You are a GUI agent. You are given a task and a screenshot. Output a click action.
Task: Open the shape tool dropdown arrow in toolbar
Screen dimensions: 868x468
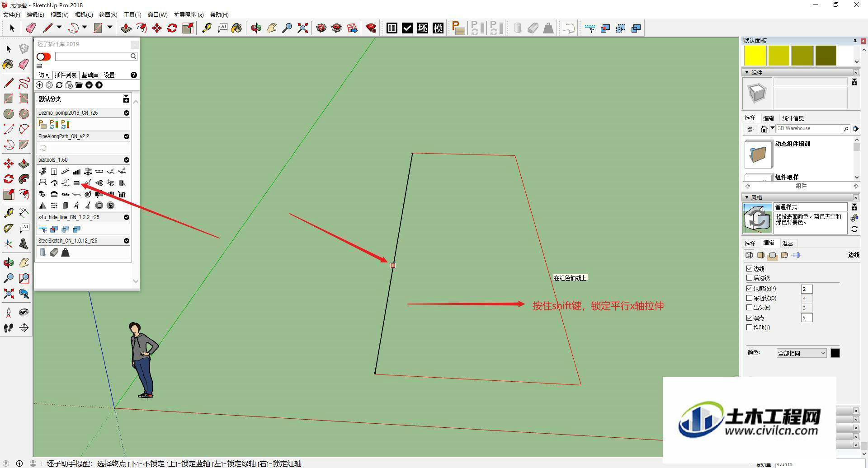pos(110,28)
